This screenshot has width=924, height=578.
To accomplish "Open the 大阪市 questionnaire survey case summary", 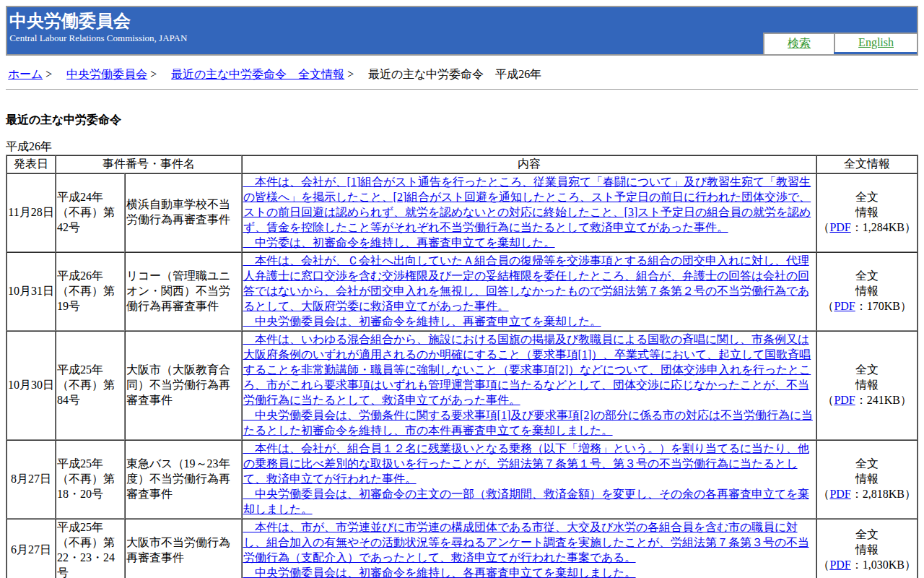I will tap(527, 543).
